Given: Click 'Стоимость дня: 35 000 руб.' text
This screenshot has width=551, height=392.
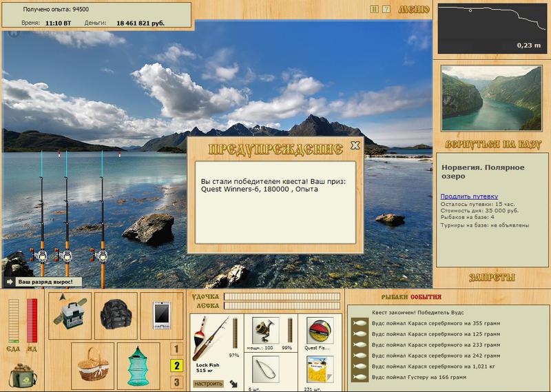Looking at the screenshot, I should coord(479,211).
